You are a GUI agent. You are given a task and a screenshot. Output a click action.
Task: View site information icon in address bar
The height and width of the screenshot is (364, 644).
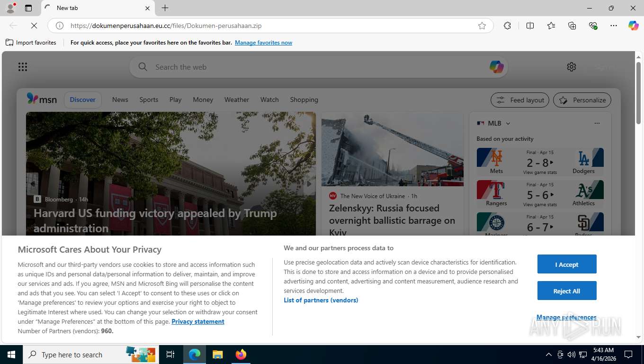coord(60,26)
